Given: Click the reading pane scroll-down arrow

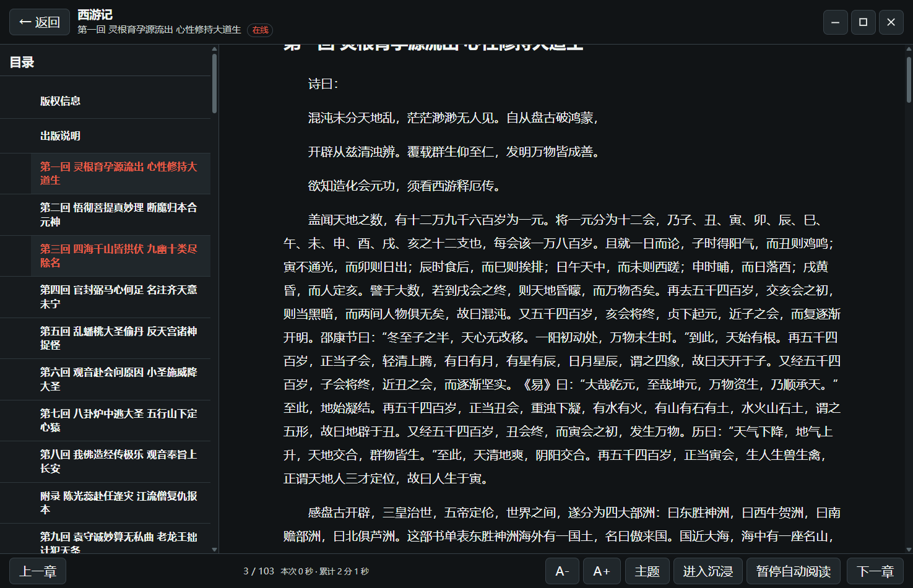Looking at the screenshot, I should [x=909, y=549].
